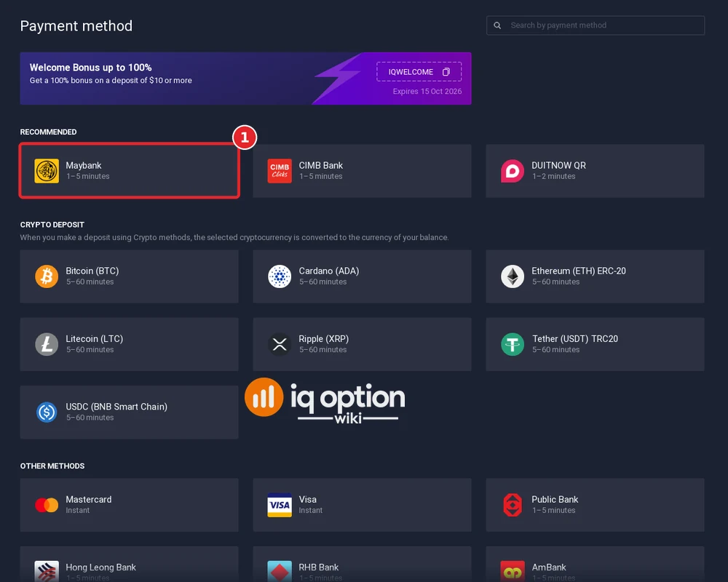This screenshot has height=582, width=728.
Task: Pick Litecoin (LTC) deposit label
Action: click(94, 339)
